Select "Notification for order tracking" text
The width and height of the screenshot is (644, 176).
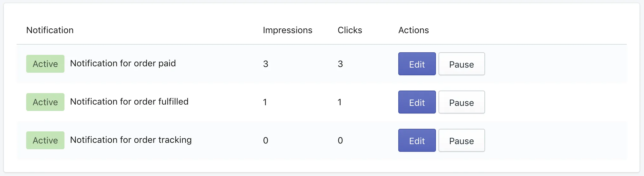coord(131,140)
